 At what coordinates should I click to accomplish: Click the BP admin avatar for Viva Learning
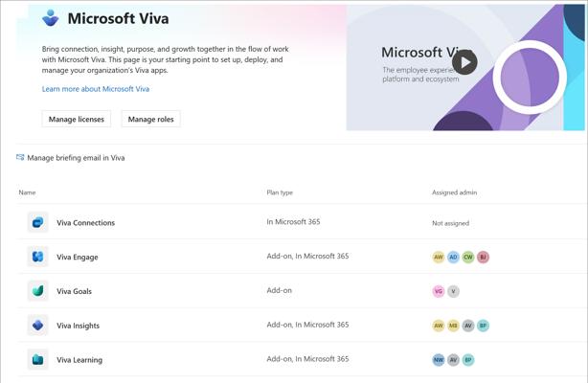[468, 360]
